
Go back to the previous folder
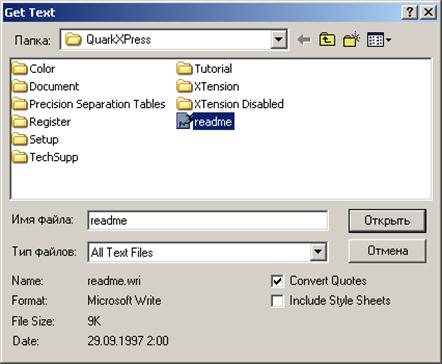coord(304,40)
